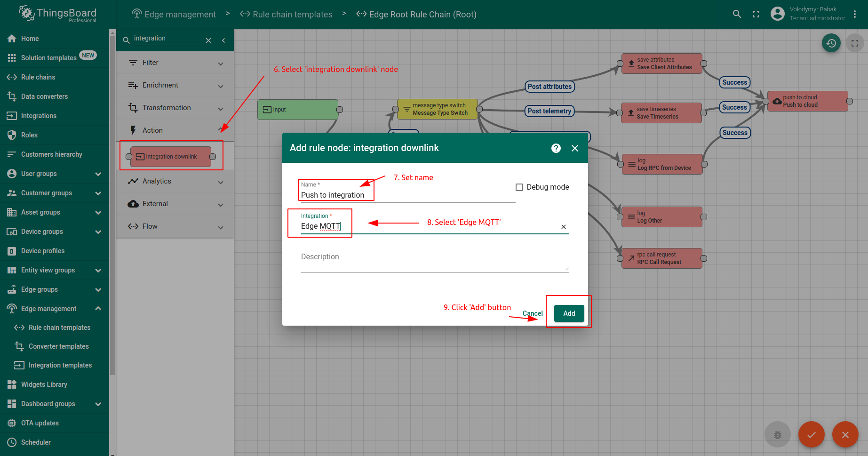Open Widgets Library menu item
The image size is (868, 456).
[x=55, y=384]
